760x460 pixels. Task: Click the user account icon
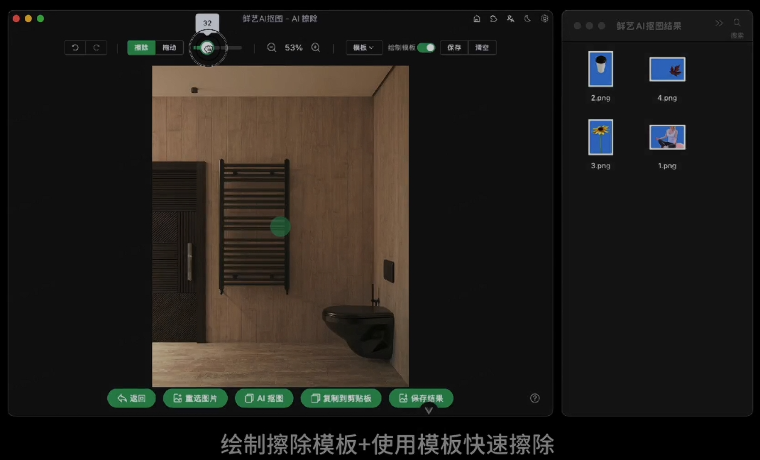tap(510, 19)
